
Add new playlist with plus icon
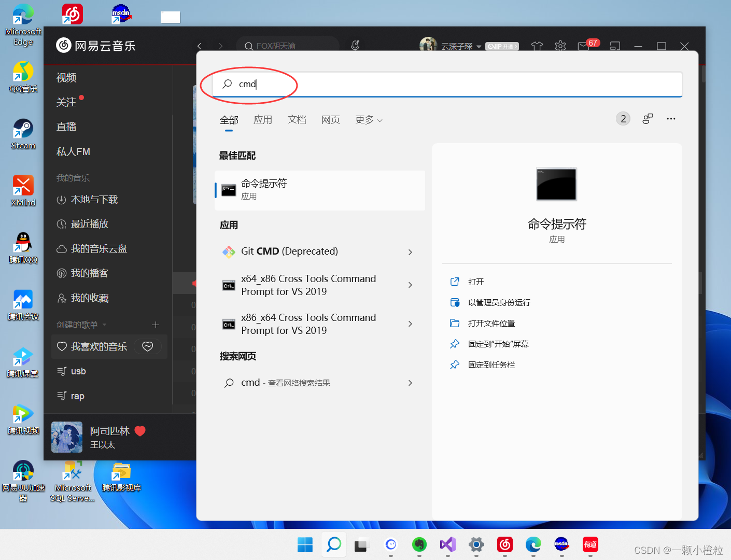pos(155,325)
